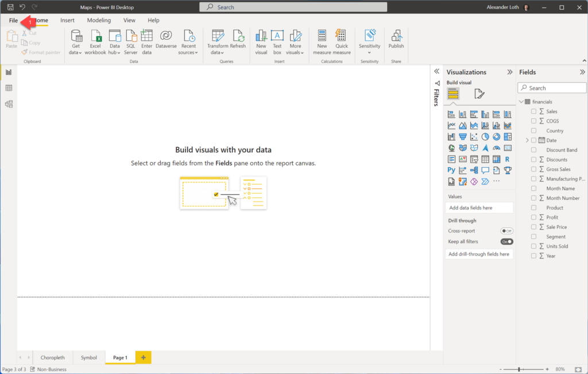
Task: Select the Filled map visual
Action: tap(463, 148)
